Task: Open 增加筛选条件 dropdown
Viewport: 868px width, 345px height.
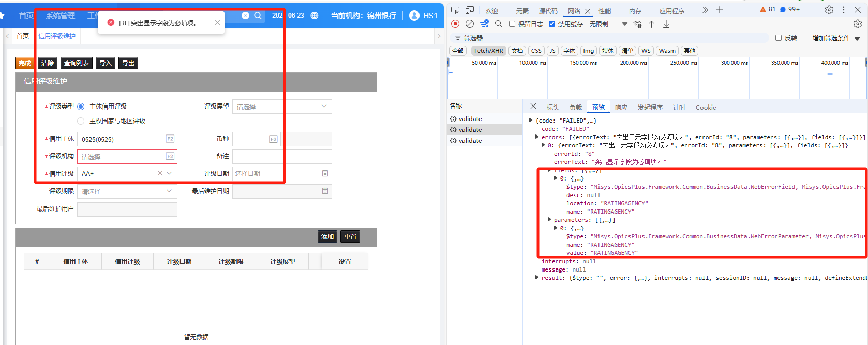Action: pyautogui.click(x=836, y=38)
